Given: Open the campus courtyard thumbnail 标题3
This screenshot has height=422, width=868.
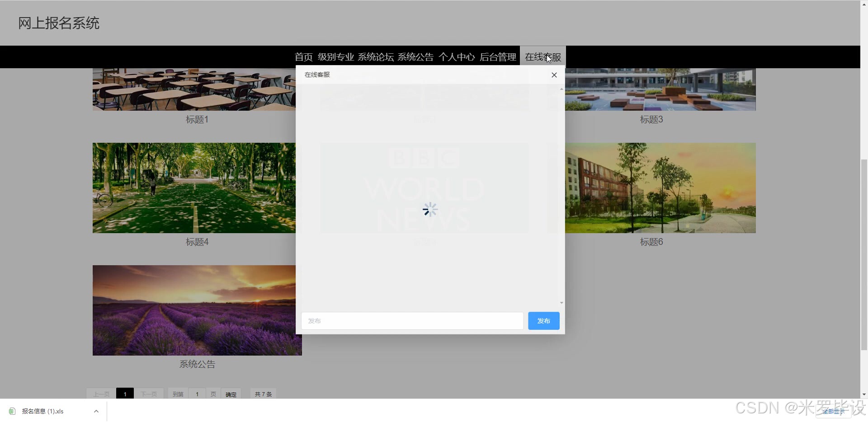Looking at the screenshot, I should tap(660, 89).
